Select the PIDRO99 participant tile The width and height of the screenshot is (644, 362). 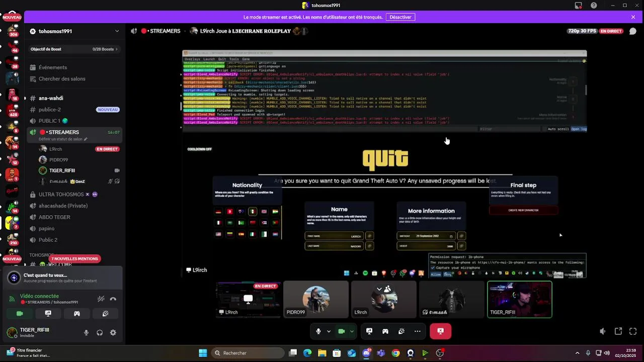(x=316, y=299)
